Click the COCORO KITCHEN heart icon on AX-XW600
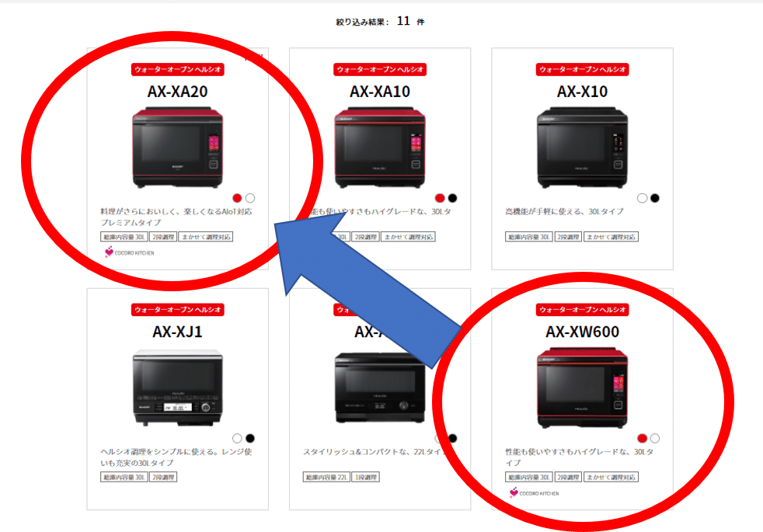Viewport: 763px width, 532px height. click(514, 492)
